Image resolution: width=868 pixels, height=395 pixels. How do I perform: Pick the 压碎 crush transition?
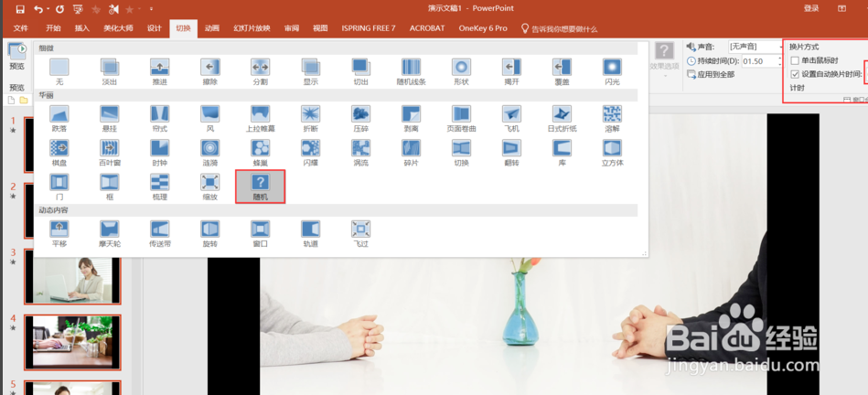coord(361,118)
